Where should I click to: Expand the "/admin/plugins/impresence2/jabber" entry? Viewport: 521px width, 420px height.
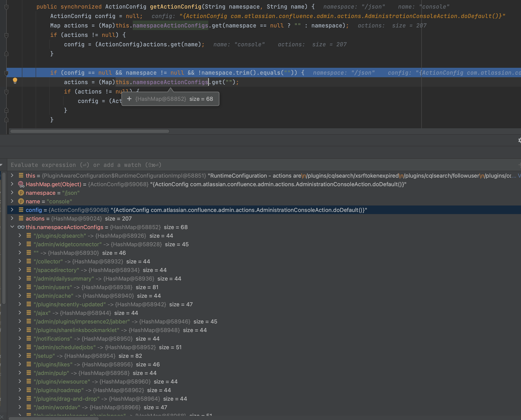pos(20,321)
